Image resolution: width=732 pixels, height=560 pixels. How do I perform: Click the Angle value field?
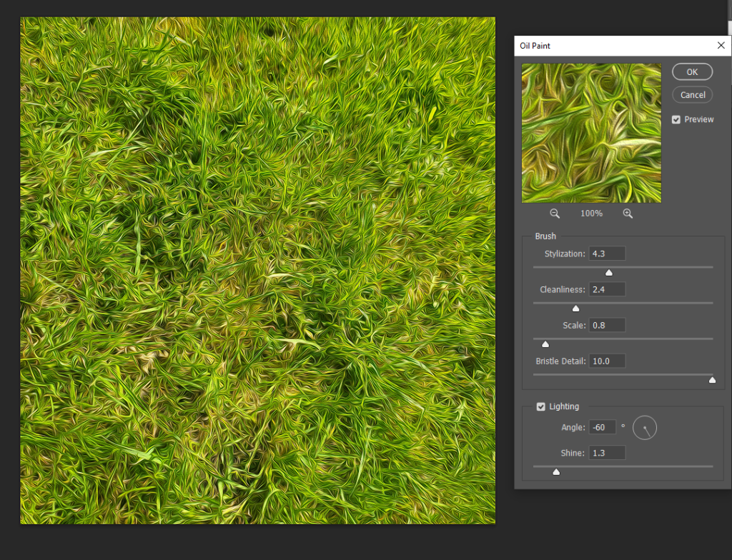point(602,427)
